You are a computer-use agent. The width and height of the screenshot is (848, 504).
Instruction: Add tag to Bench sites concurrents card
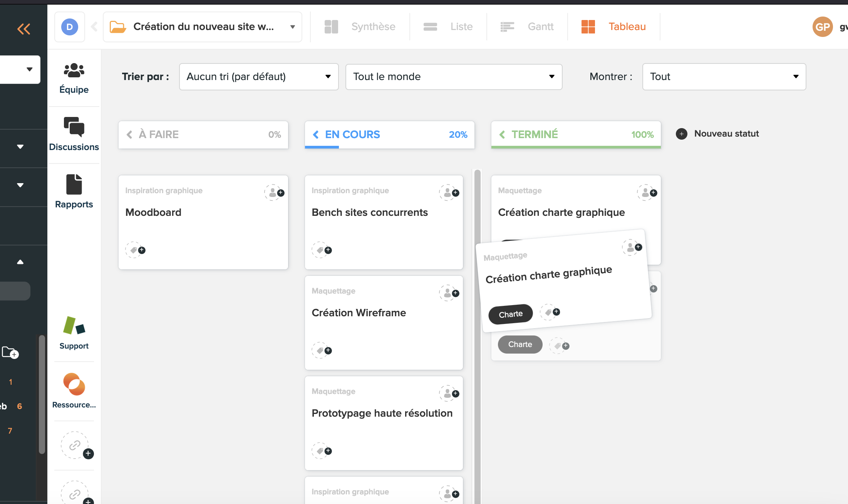point(322,250)
